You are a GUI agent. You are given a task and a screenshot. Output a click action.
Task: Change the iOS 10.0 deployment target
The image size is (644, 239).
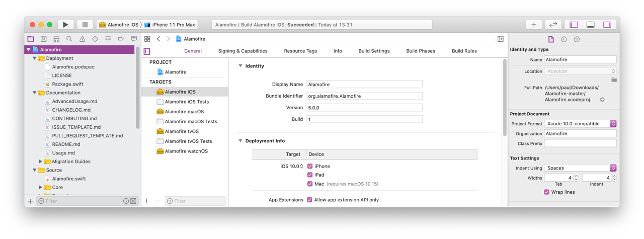coord(292,166)
